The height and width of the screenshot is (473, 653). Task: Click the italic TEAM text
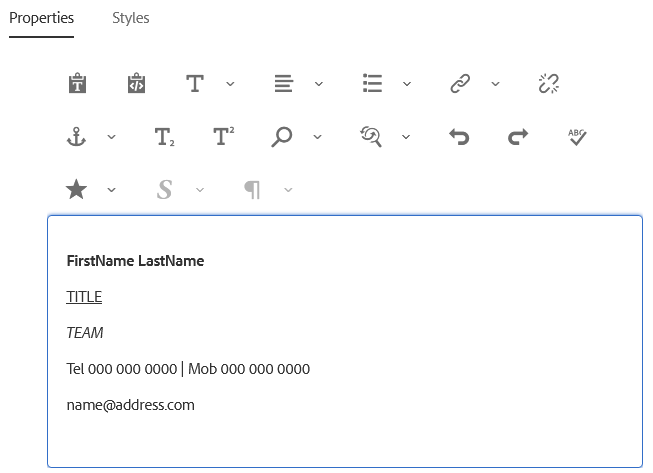(85, 333)
